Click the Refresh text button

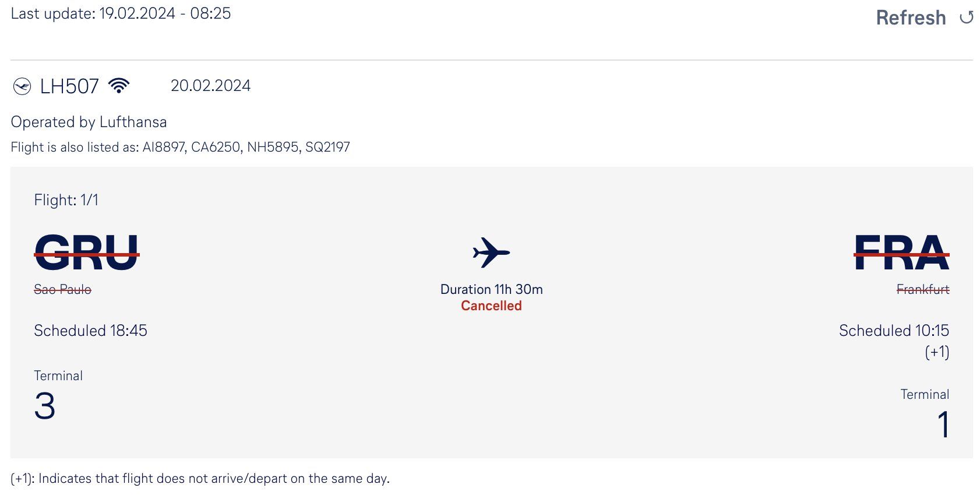coord(911,18)
